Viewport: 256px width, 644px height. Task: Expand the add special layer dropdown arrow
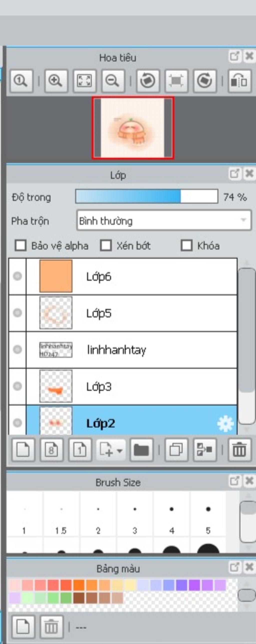click(x=120, y=451)
